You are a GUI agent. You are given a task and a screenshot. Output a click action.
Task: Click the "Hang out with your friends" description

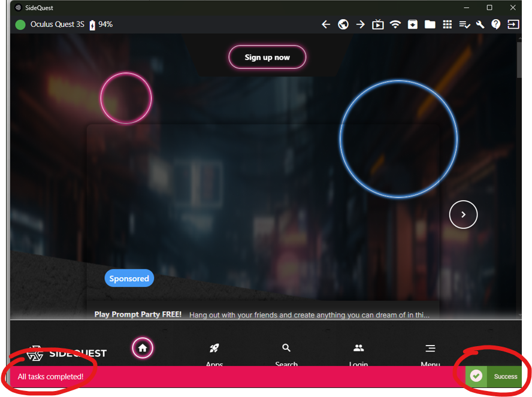(309, 315)
